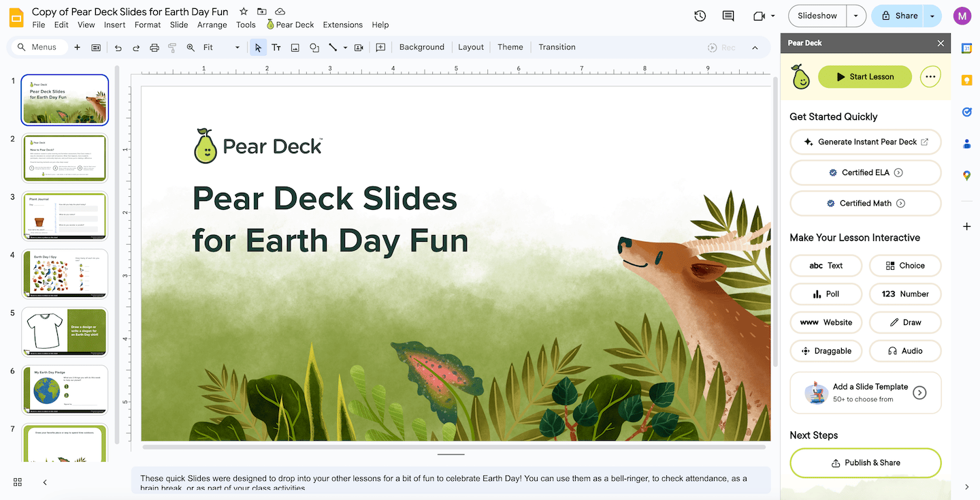Click the zoom magnifier icon
The image size is (980, 500).
tap(191, 48)
